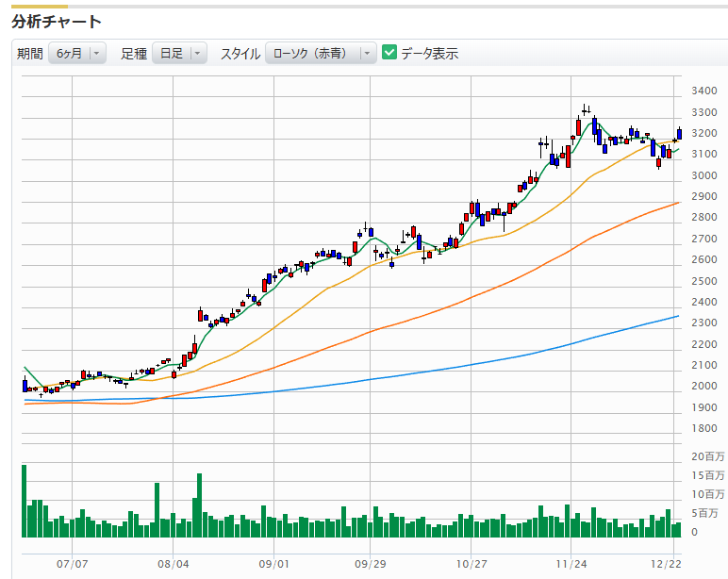Select the 07/07 date marker on the axis
This screenshot has width=728, height=579.
coord(73,564)
